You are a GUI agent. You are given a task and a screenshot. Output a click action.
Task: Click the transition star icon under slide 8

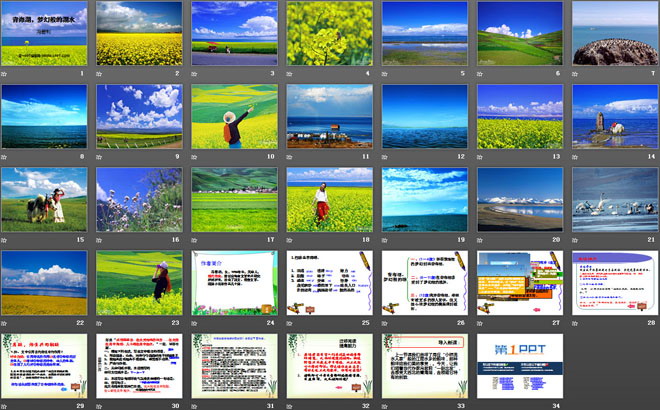4,157
